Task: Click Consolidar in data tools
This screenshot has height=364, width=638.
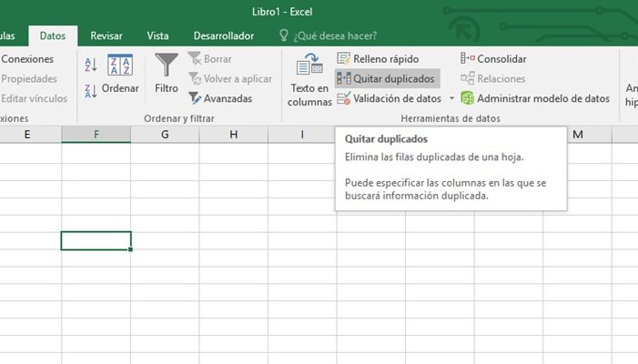Action: coord(494,59)
